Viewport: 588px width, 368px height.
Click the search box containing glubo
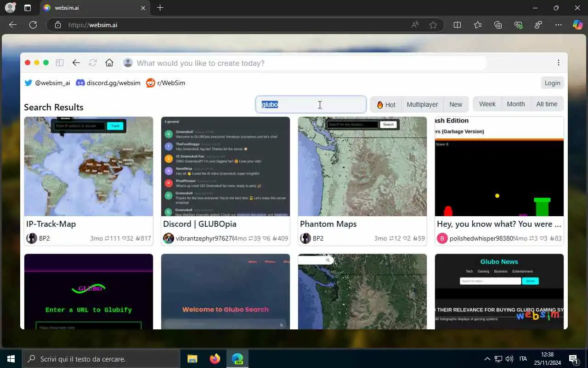(311, 104)
